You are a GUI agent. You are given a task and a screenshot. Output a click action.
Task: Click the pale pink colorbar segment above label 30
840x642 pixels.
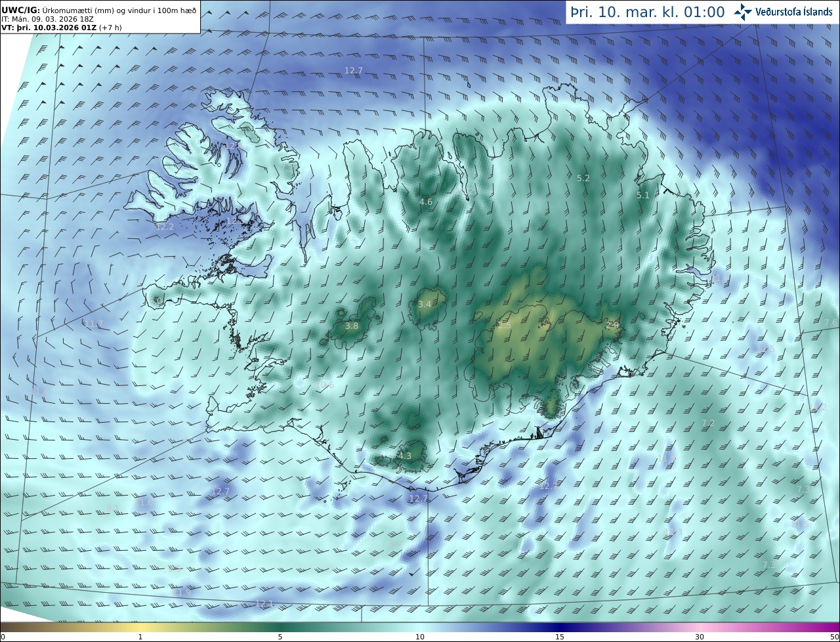pos(700,628)
